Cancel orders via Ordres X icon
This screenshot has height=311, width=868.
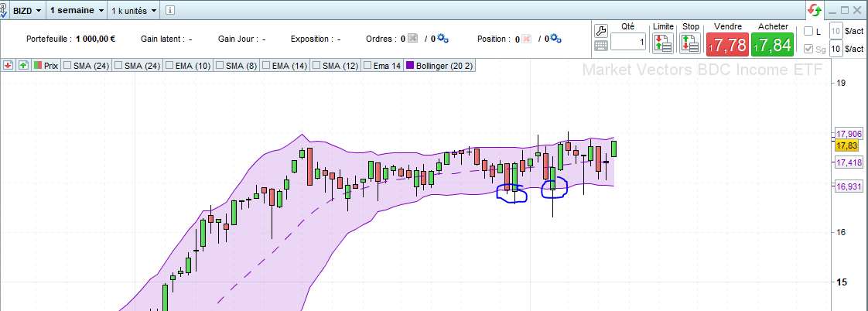pos(412,39)
